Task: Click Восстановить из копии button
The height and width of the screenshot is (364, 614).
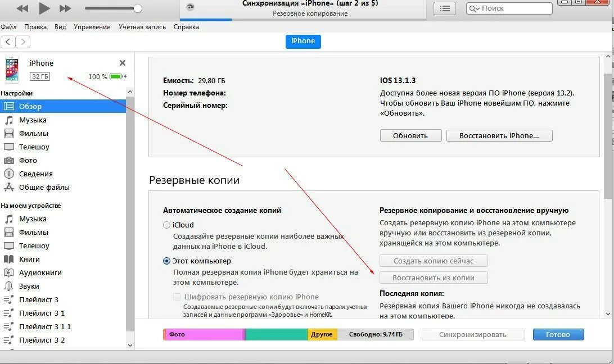Action: point(434,277)
